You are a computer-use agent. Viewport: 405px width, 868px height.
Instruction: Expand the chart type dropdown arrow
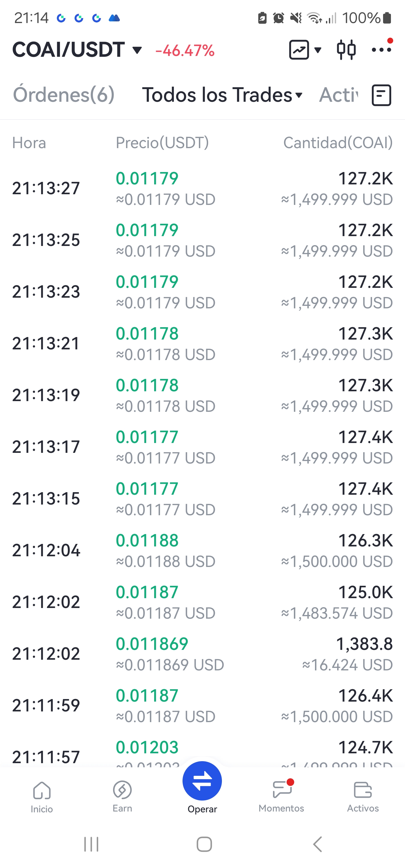(x=318, y=50)
